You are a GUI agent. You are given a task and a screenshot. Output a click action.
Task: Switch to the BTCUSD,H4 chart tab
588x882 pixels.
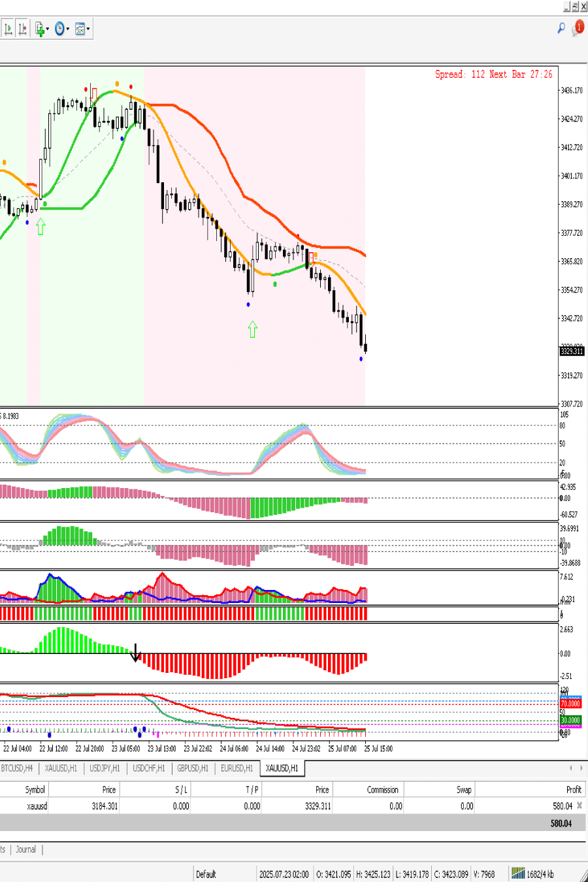pos(17,768)
